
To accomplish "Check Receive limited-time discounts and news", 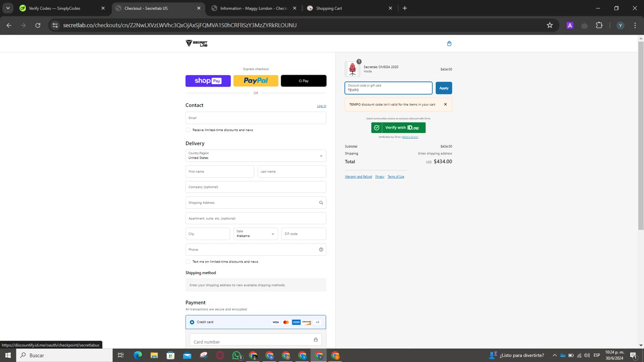I will (188, 130).
